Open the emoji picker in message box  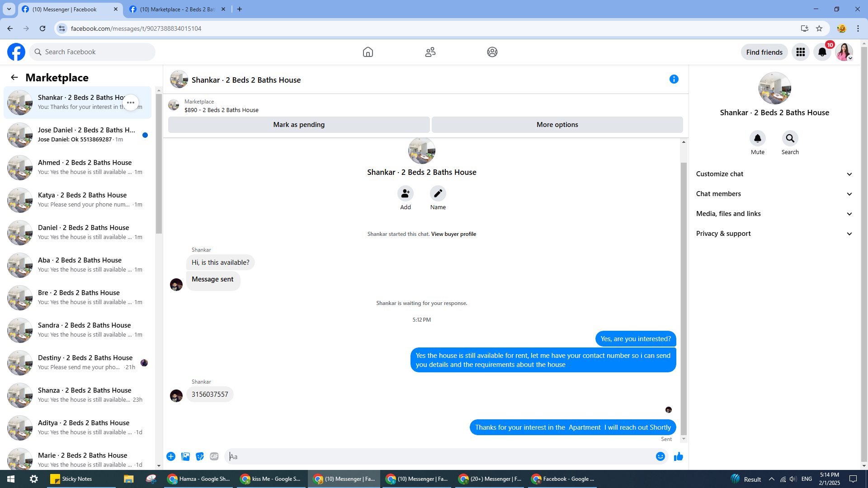pyautogui.click(x=660, y=456)
